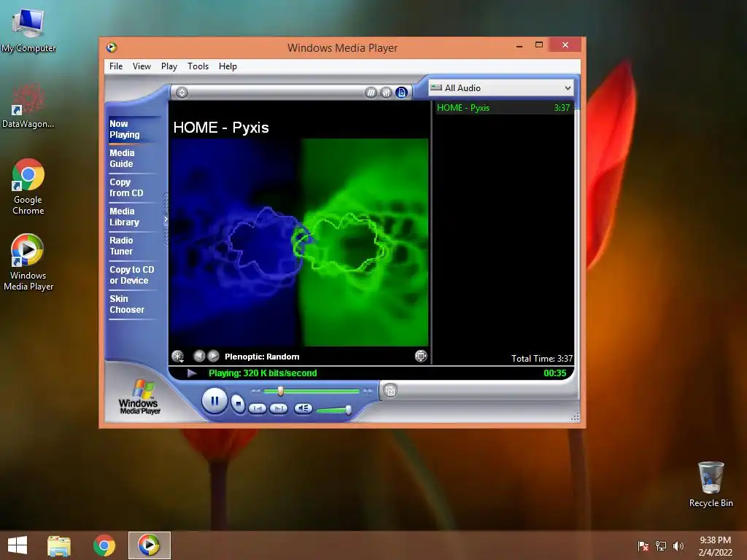
Task: Click the window resize grip corner
Action: pyautogui.click(x=575, y=417)
